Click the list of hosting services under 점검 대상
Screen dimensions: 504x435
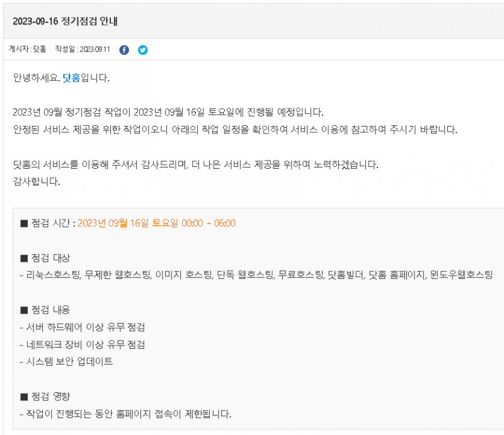coord(256,274)
